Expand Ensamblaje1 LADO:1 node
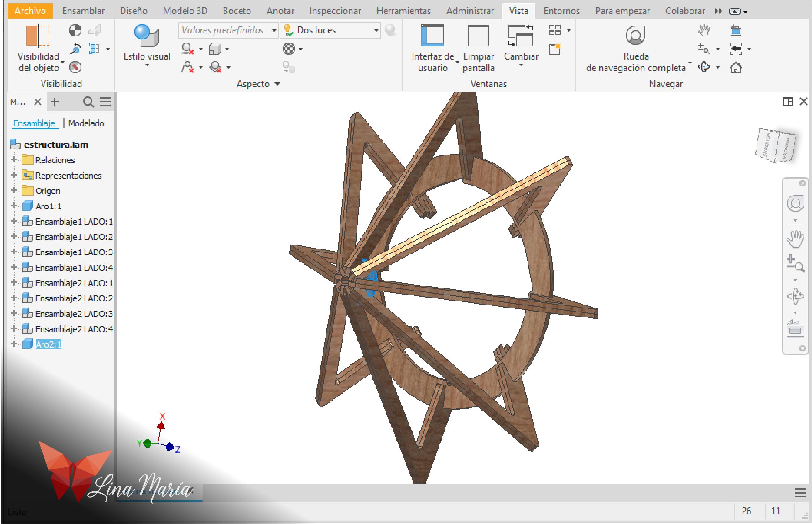 click(x=14, y=221)
